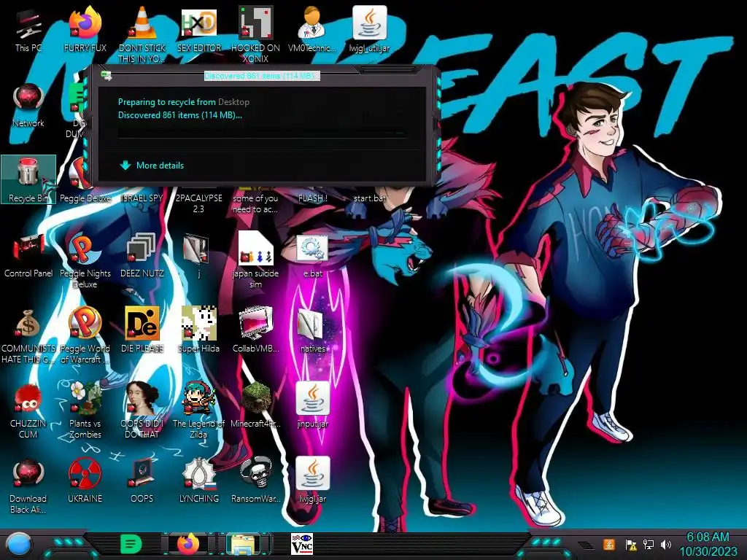The image size is (747, 560).
Task: Open the Network desktop icon
Action: pos(28,106)
